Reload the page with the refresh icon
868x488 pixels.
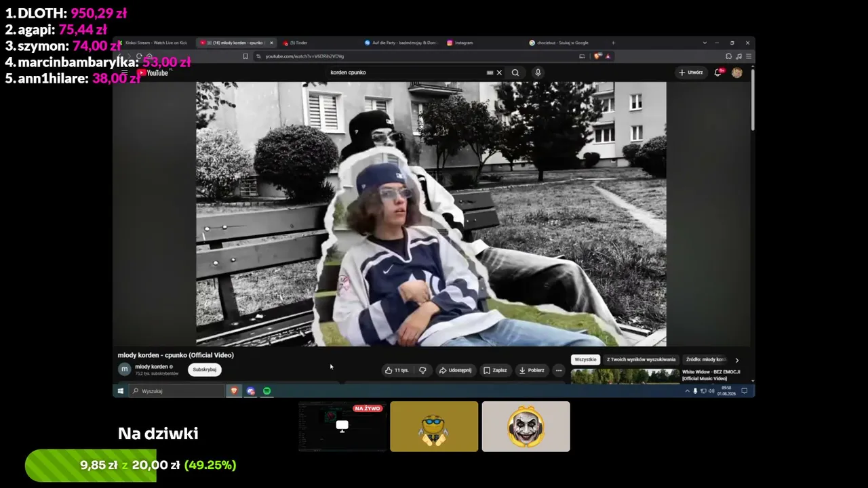(x=139, y=56)
